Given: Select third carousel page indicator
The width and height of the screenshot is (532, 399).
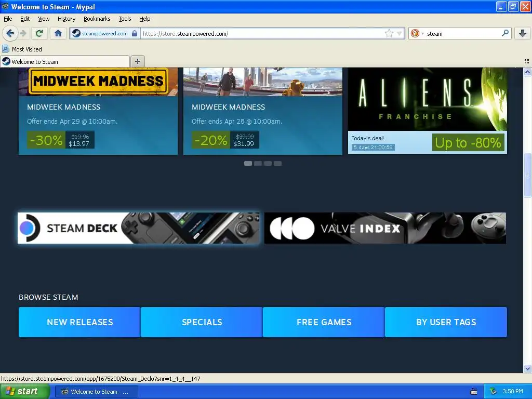Looking at the screenshot, I should pos(268,164).
